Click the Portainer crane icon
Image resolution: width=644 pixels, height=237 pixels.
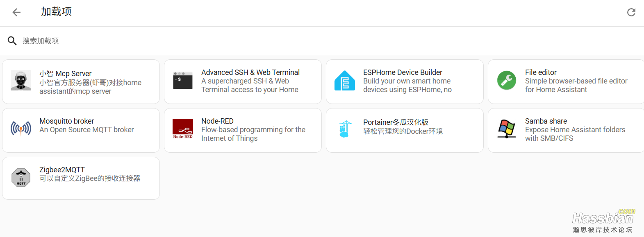pos(345,129)
